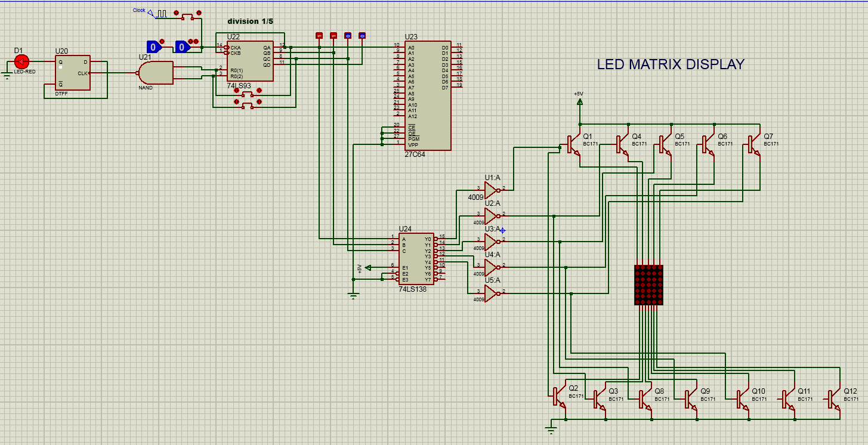The height and width of the screenshot is (445, 868).
Task: Select the U5:A inverter buffer
Action: (491, 293)
